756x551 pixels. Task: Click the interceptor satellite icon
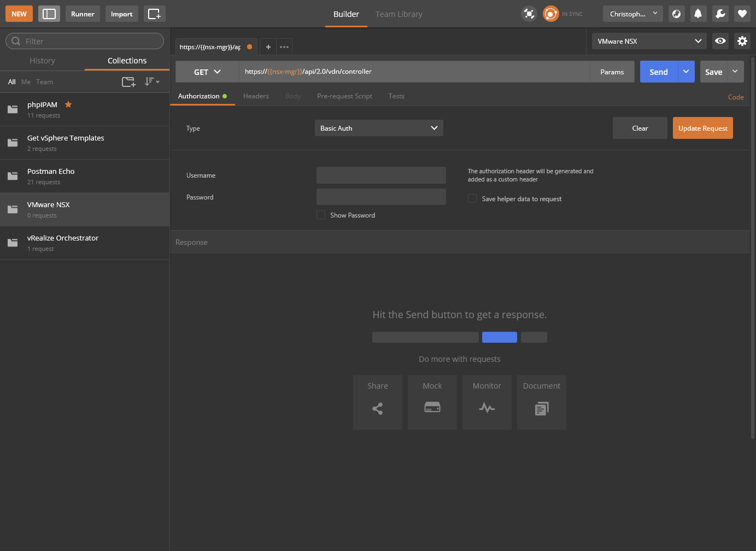pos(529,14)
